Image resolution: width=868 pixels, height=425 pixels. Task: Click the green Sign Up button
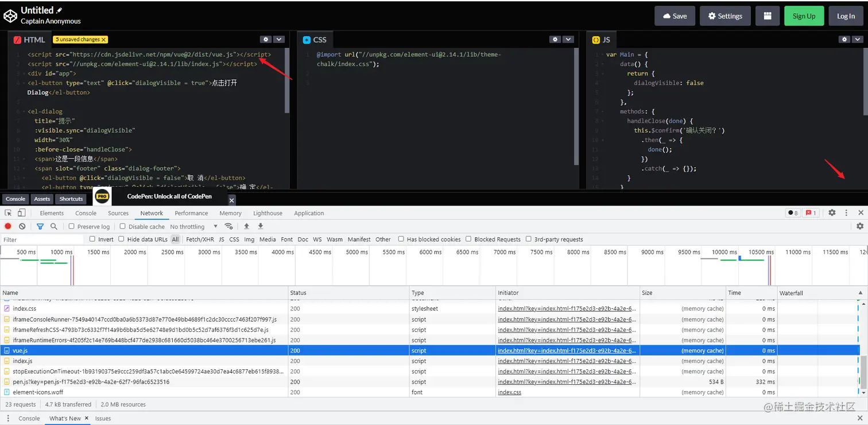[x=804, y=16]
